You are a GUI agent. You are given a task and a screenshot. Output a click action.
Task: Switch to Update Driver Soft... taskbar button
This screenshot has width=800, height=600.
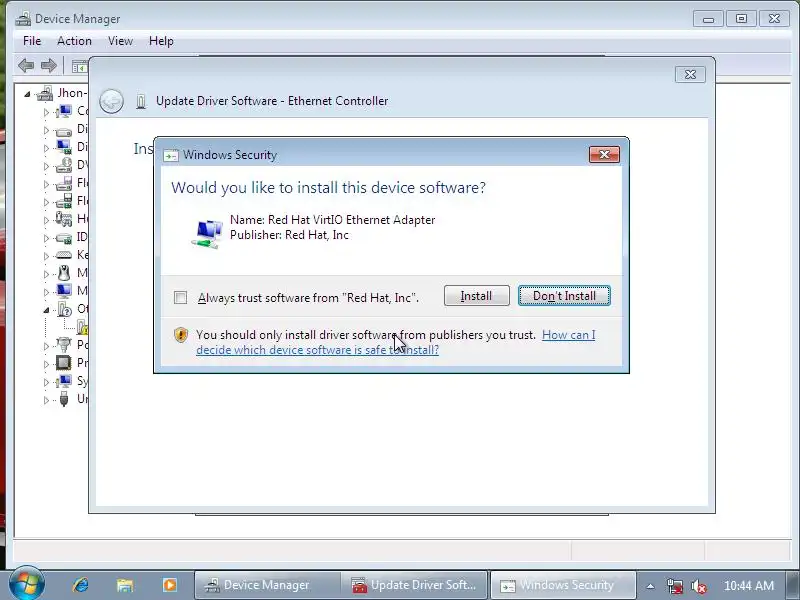point(414,585)
